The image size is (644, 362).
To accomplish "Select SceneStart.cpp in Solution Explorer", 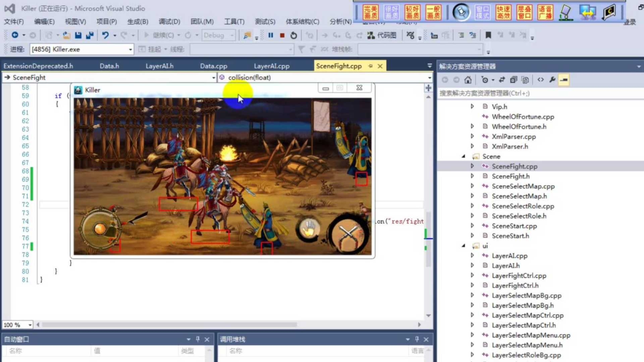I will coord(514,226).
